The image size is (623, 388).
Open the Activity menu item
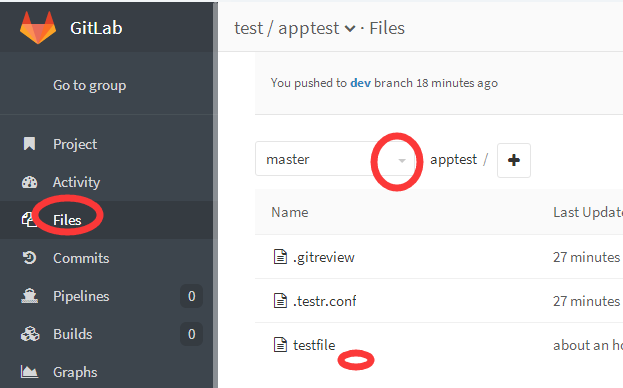click(76, 182)
